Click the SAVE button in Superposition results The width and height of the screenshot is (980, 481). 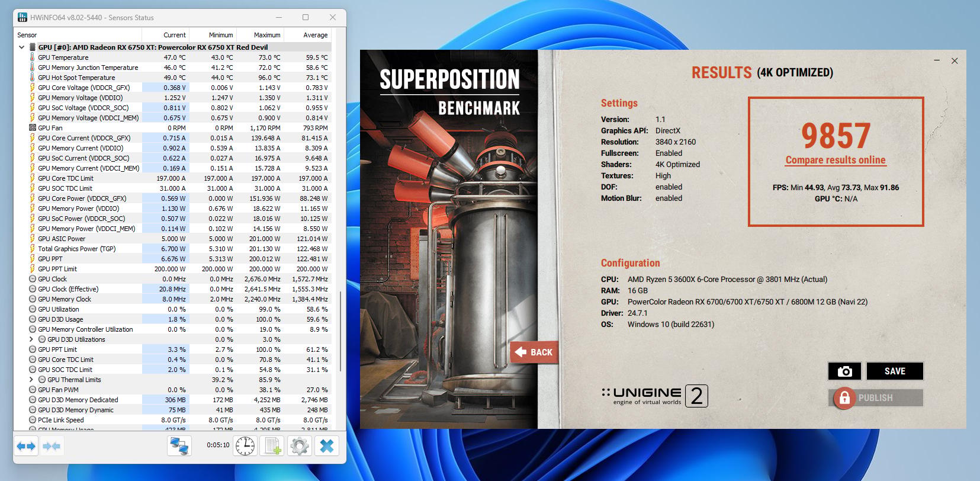[895, 371]
